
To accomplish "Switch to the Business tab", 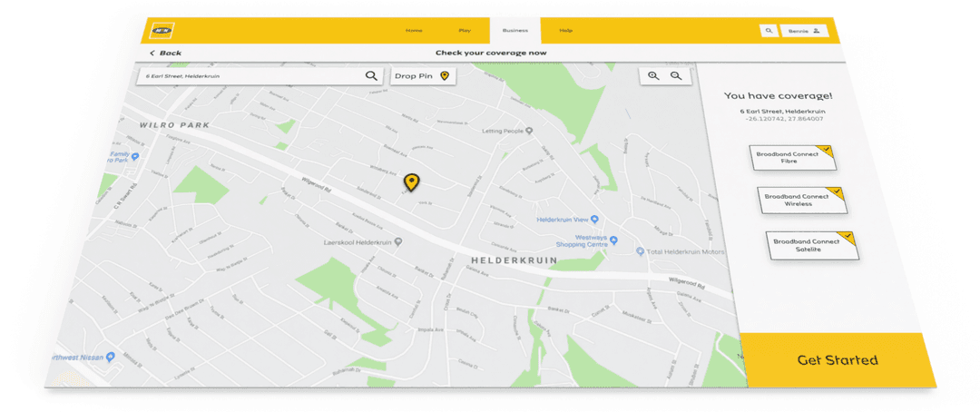I will point(515,30).
